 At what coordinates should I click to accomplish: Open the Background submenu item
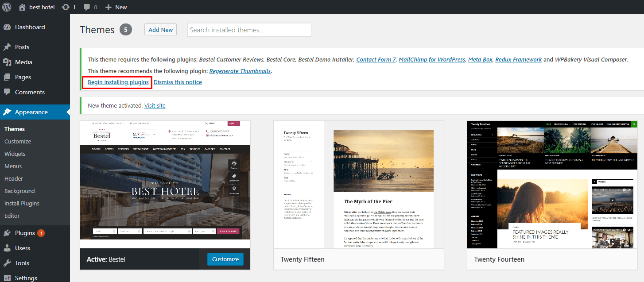(19, 191)
